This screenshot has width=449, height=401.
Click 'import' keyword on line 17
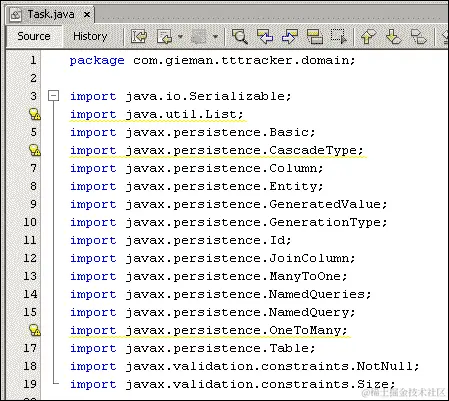tap(93, 348)
